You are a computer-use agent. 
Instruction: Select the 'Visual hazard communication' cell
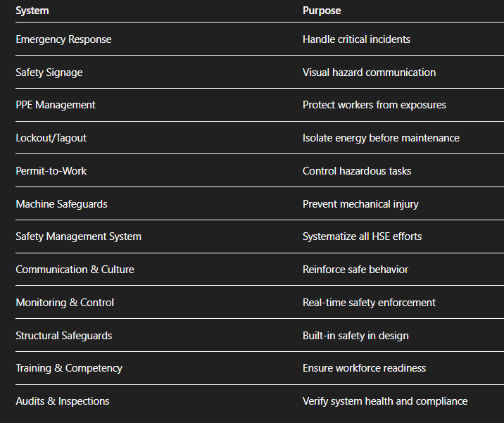point(369,72)
